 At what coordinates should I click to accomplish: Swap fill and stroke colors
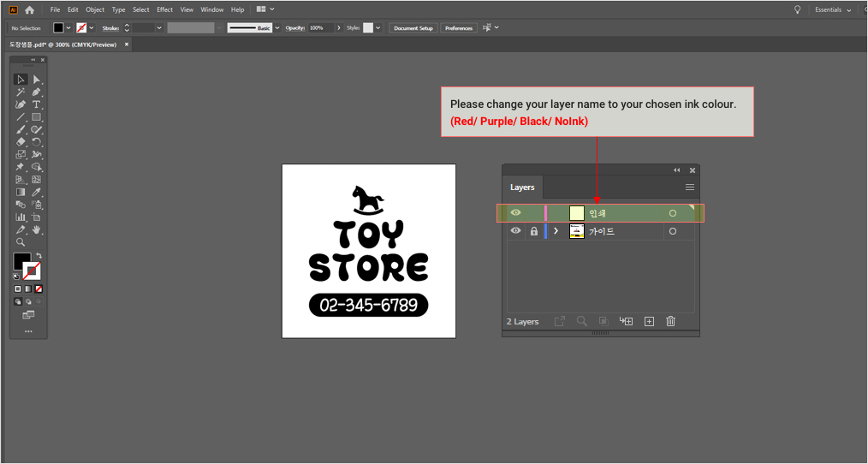(39, 256)
